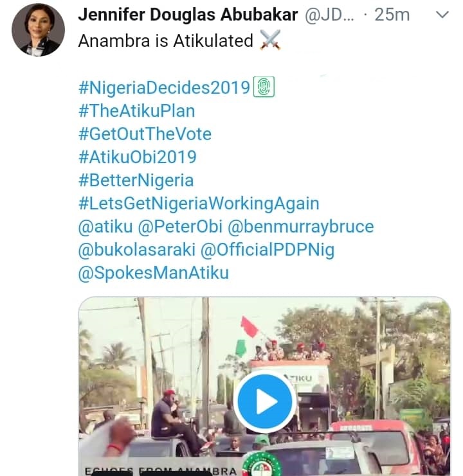Image resolution: width=463 pixels, height=476 pixels.
Task: Open Jennifer Douglas Abubakar's profile picture
Action: coord(39,30)
